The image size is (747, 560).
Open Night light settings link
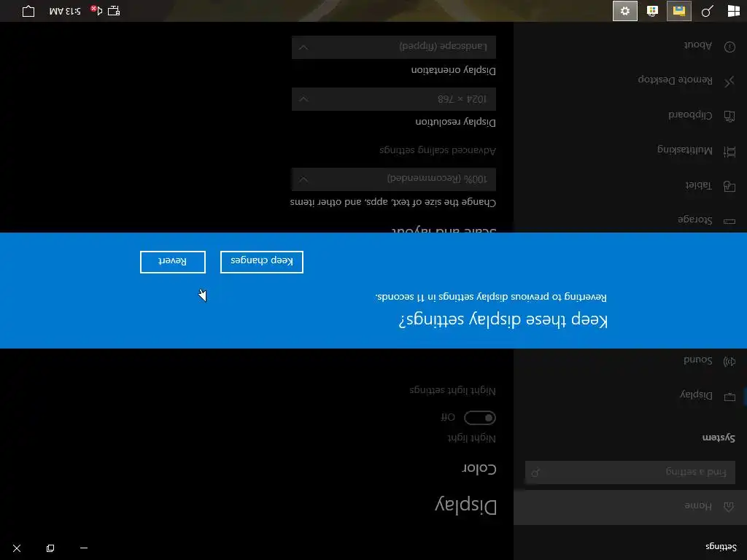452,391
